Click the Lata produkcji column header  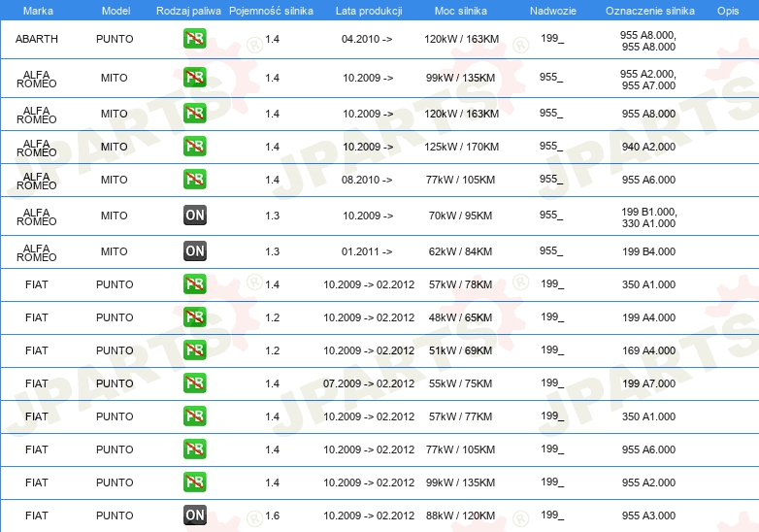coord(369,11)
